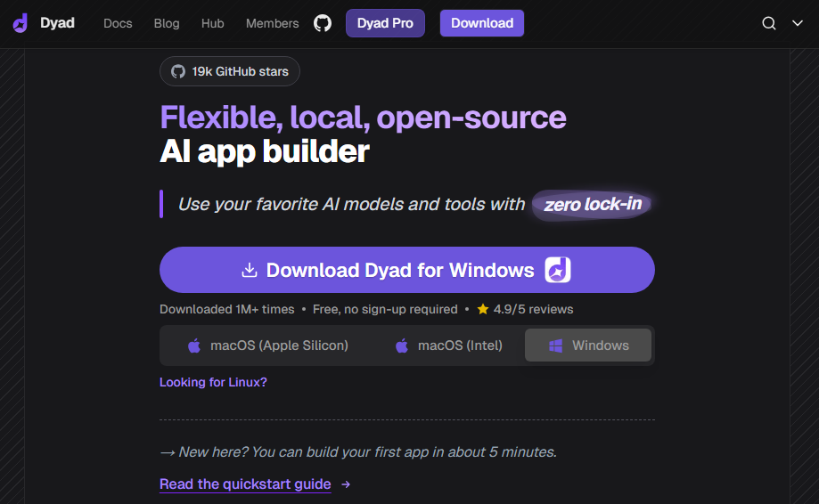The width and height of the screenshot is (819, 504).
Task: Open the 19k GitHub stars badge
Action: coord(230,71)
